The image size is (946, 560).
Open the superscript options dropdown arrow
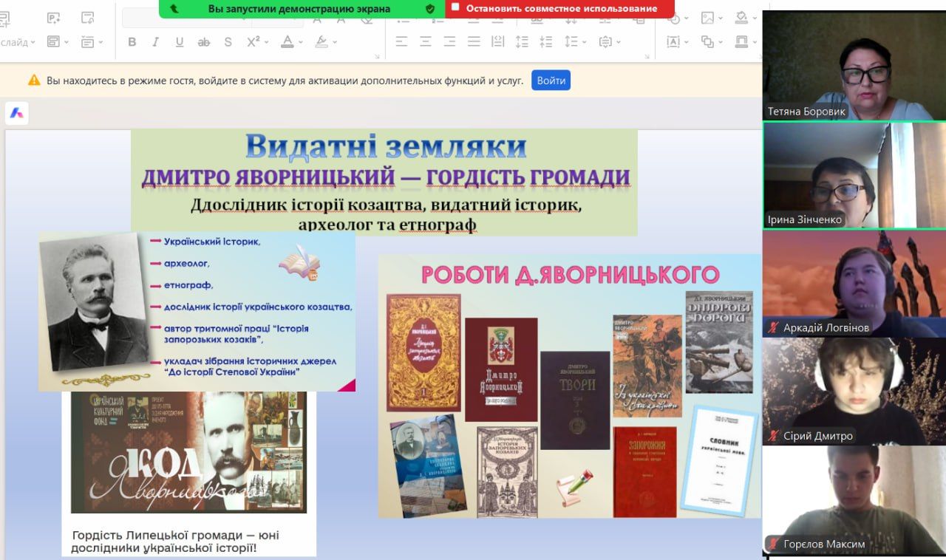pos(266,42)
